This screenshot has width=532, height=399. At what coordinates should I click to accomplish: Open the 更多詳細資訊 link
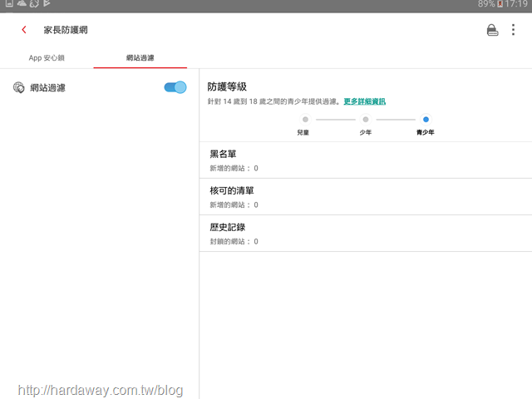click(x=364, y=101)
